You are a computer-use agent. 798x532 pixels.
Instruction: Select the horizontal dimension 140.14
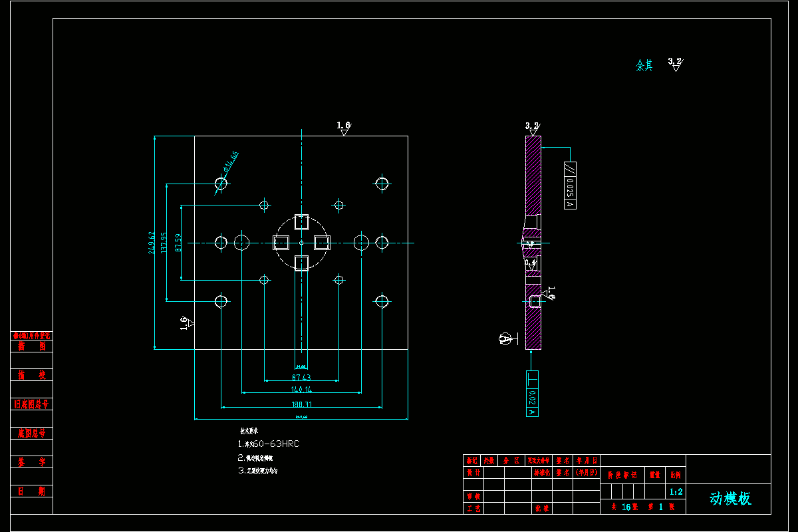pos(301,390)
